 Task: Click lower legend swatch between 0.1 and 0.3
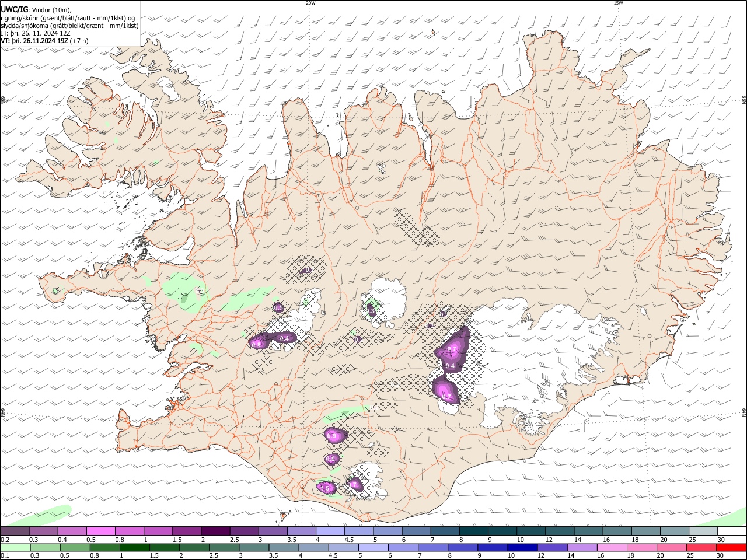pos(15,548)
